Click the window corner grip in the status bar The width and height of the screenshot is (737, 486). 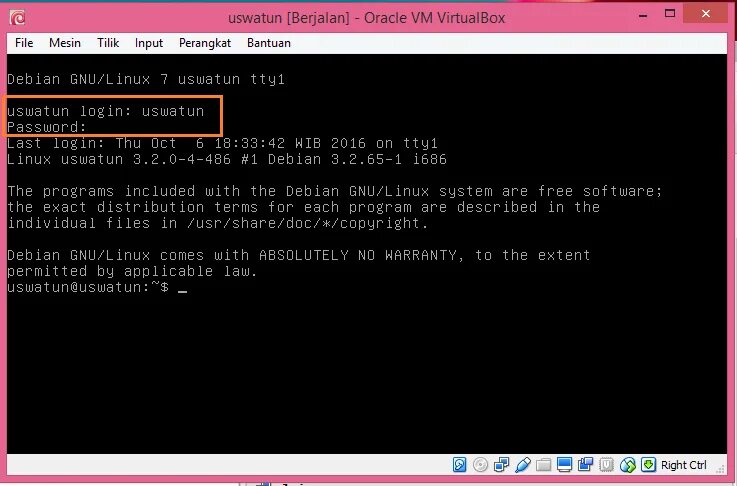pyautogui.click(x=721, y=468)
